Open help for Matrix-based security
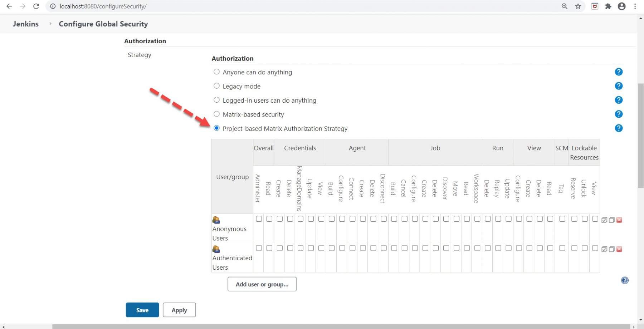Viewport: 644px width, 329px height. click(619, 114)
